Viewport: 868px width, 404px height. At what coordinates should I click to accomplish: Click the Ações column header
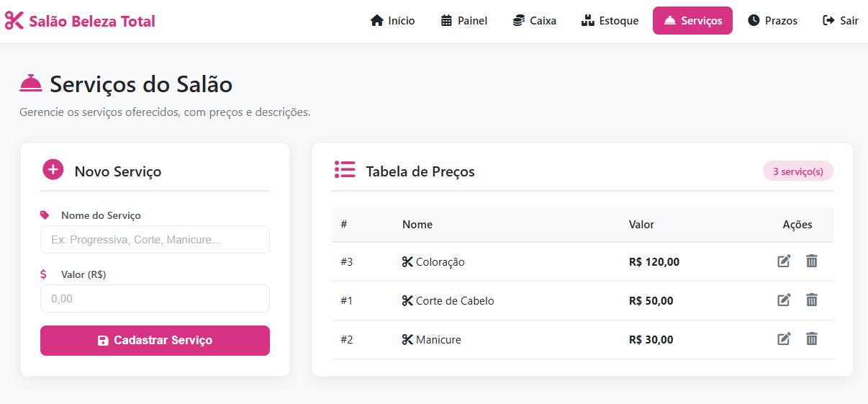coord(797,225)
